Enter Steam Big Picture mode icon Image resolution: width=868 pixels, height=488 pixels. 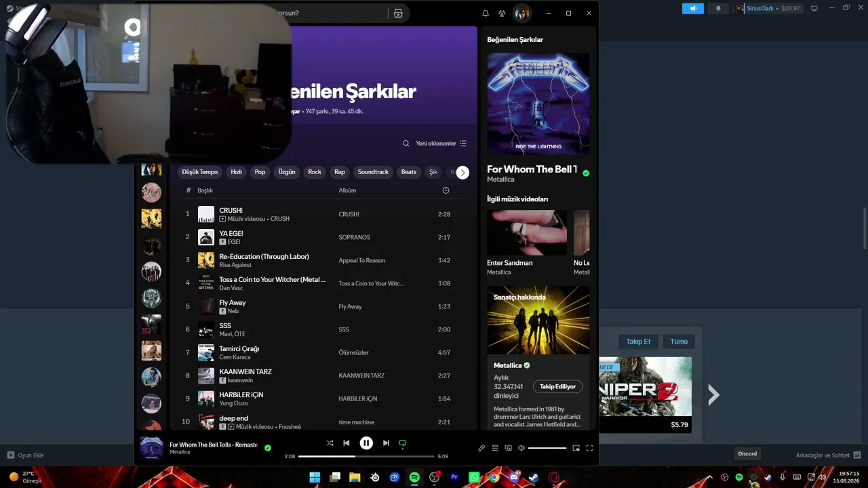814,9
